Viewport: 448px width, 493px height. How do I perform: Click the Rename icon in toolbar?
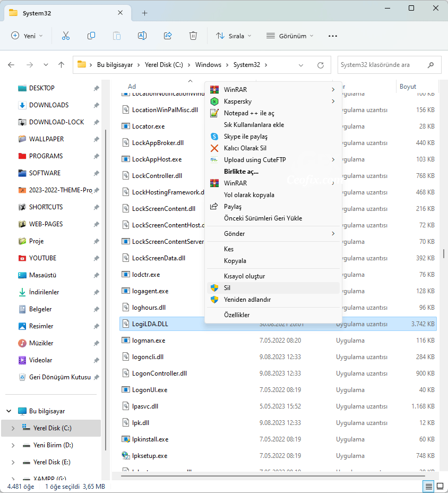point(142,36)
